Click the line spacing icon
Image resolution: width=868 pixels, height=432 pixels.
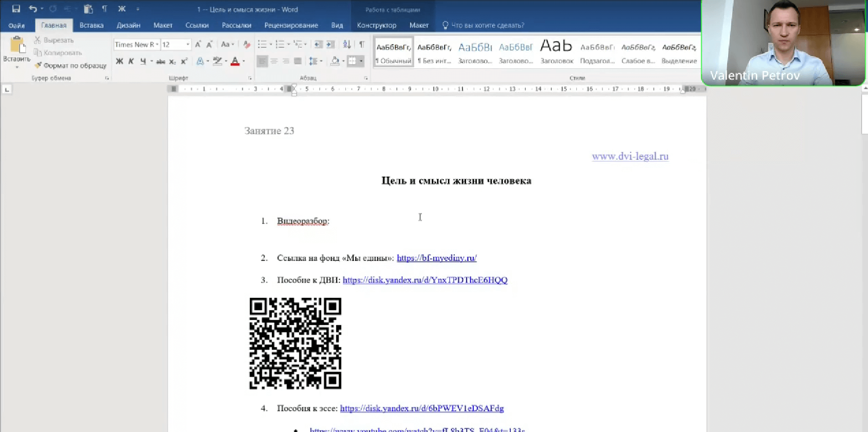pos(313,61)
